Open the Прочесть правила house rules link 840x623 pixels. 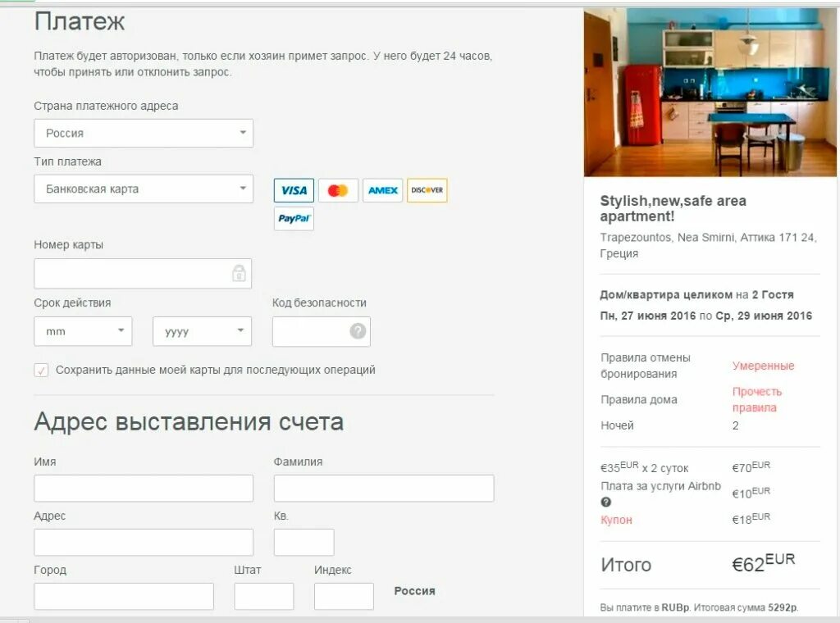pos(757,399)
